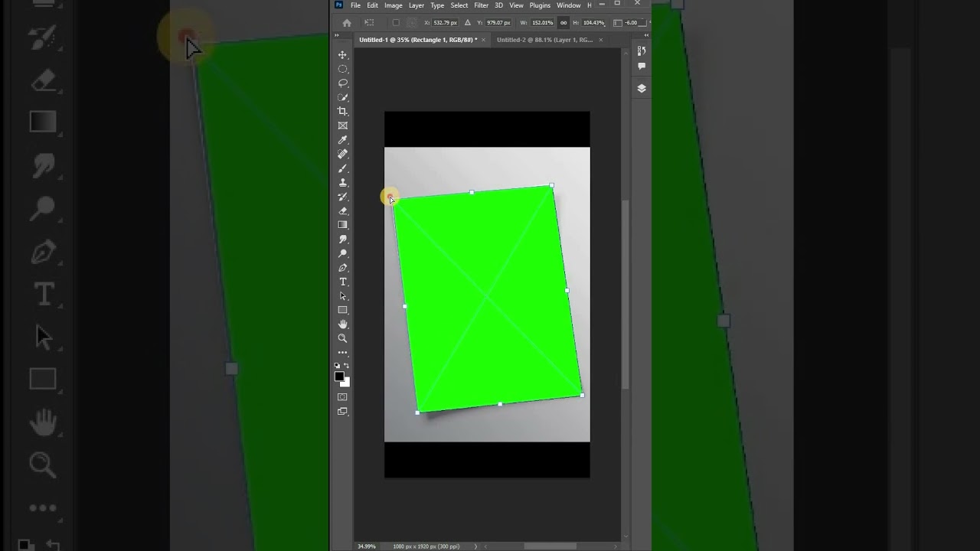Image resolution: width=980 pixels, height=551 pixels.
Task: Open the Layers panel icon on right dock
Action: [642, 88]
